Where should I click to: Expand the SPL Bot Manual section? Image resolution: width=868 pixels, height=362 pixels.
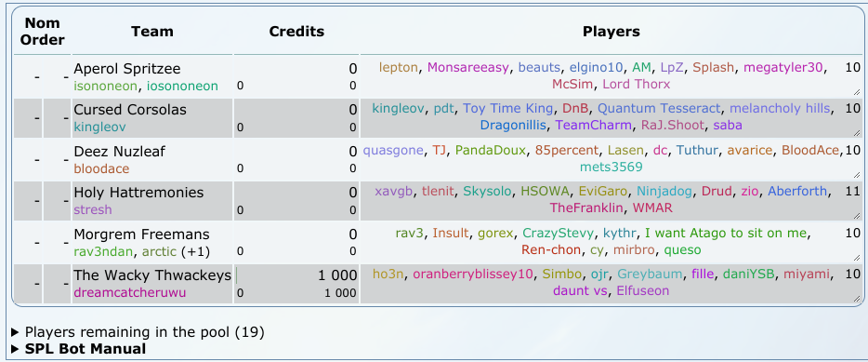tap(79, 349)
